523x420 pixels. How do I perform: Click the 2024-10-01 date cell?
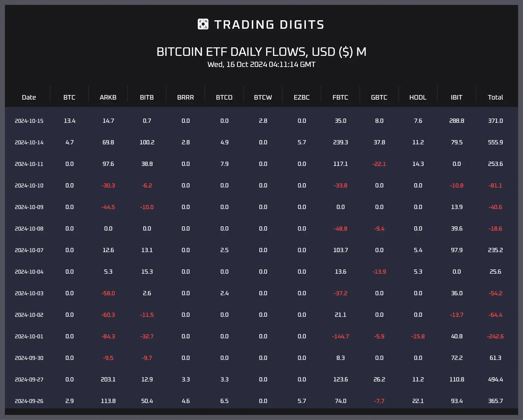tap(29, 336)
